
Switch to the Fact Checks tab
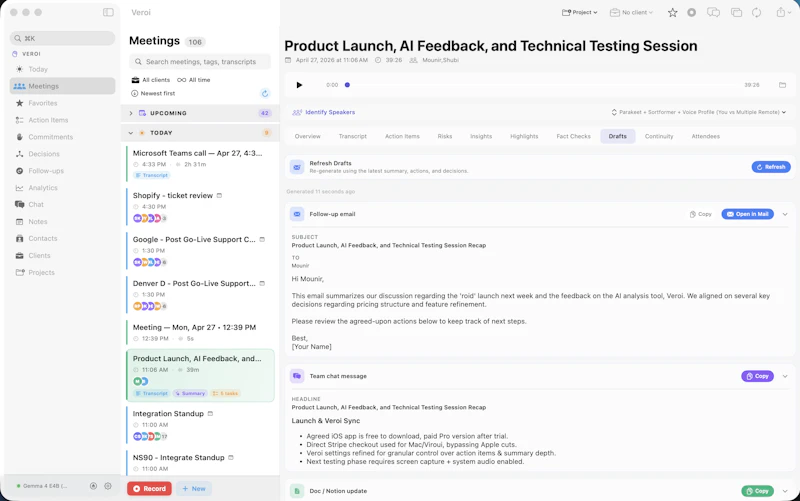573,136
